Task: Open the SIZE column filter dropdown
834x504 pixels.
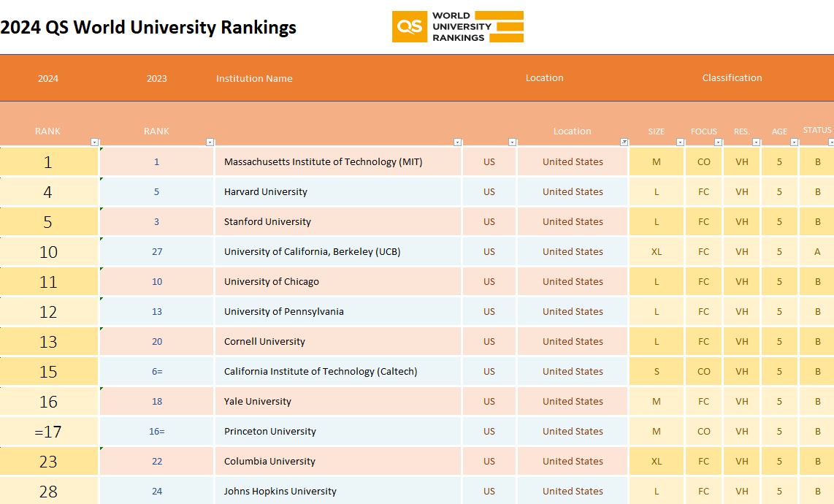Action: coord(680,142)
